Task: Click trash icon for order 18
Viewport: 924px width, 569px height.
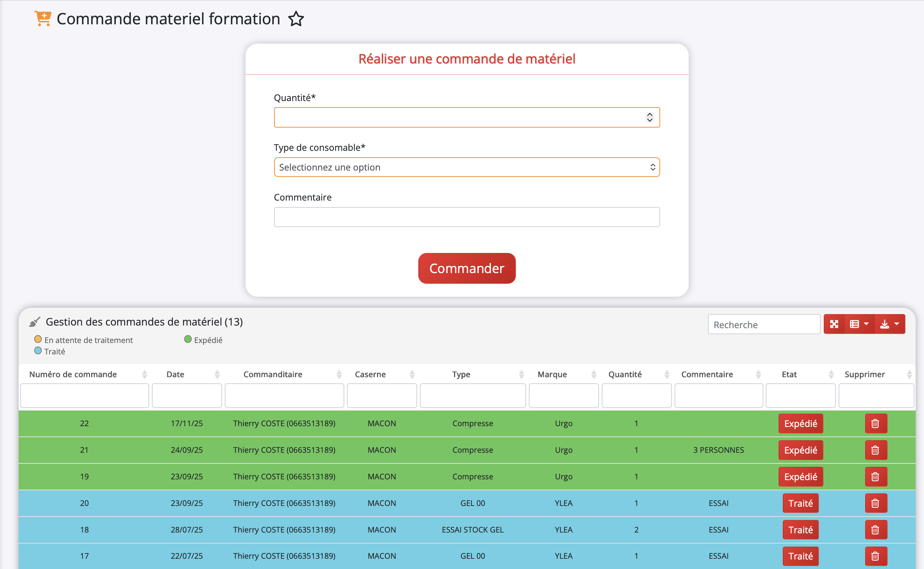Action: click(875, 530)
